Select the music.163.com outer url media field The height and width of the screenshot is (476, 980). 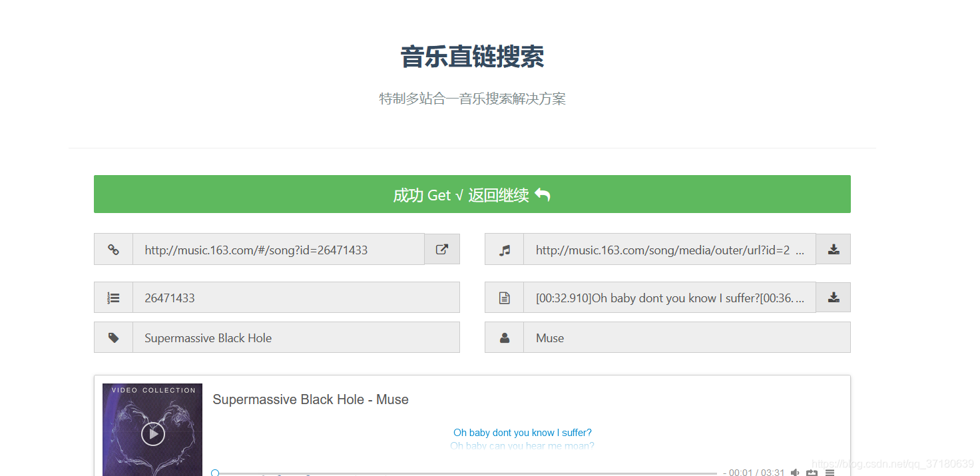pyautogui.click(x=670, y=250)
